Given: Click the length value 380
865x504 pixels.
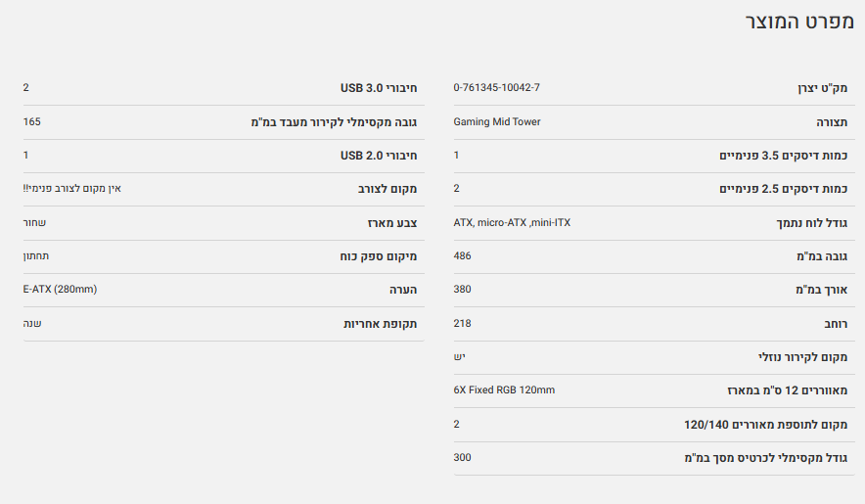Looking at the screenshot, I should [463, 290].
